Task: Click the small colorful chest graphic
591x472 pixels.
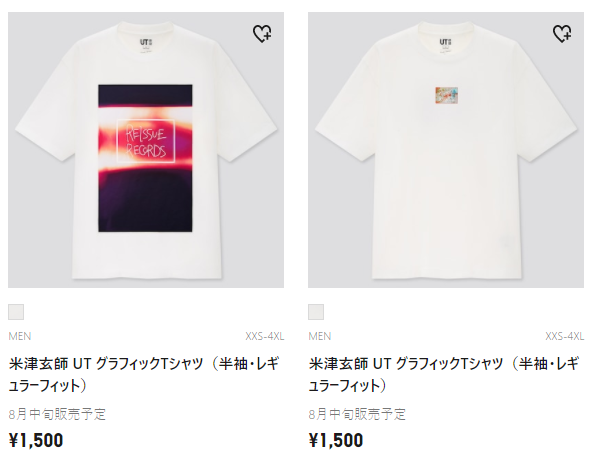Action: pos(447,95)
